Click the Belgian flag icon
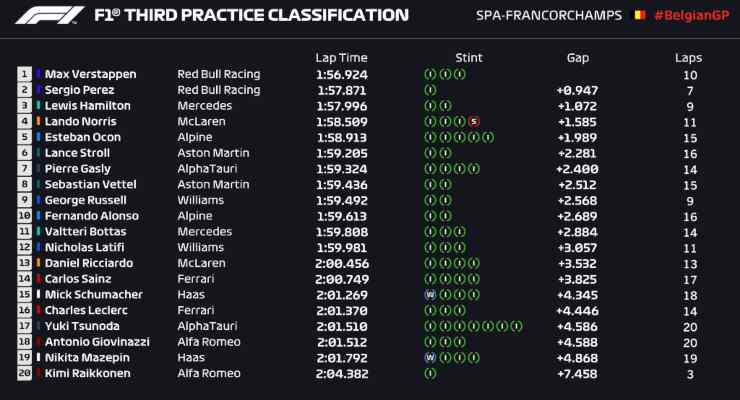Screen dimensions: 740x400 click(x=639, y=16)
